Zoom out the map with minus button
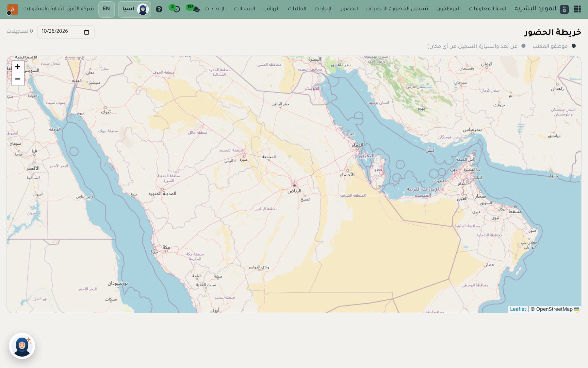The width and height of the screenshot is (588, 368). [x=18, y=79]
